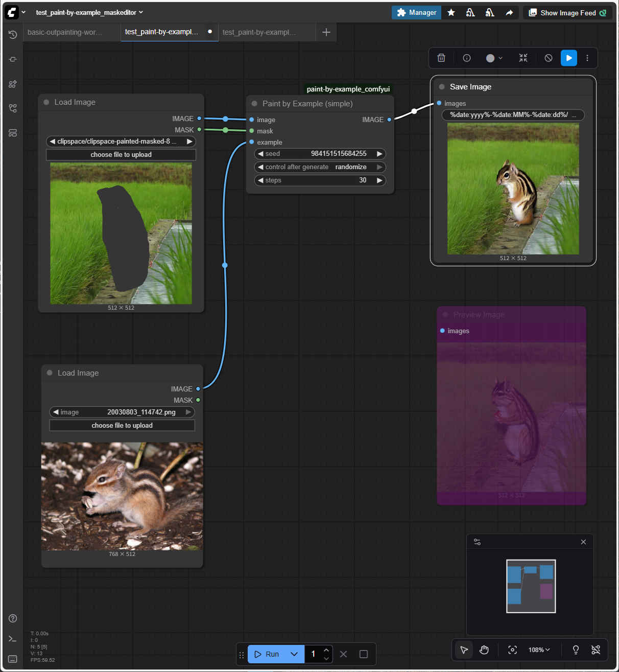The width and height of the screenshot is (619, 672).
Task: Add a new workflow tab
Action: coord(326,32)
